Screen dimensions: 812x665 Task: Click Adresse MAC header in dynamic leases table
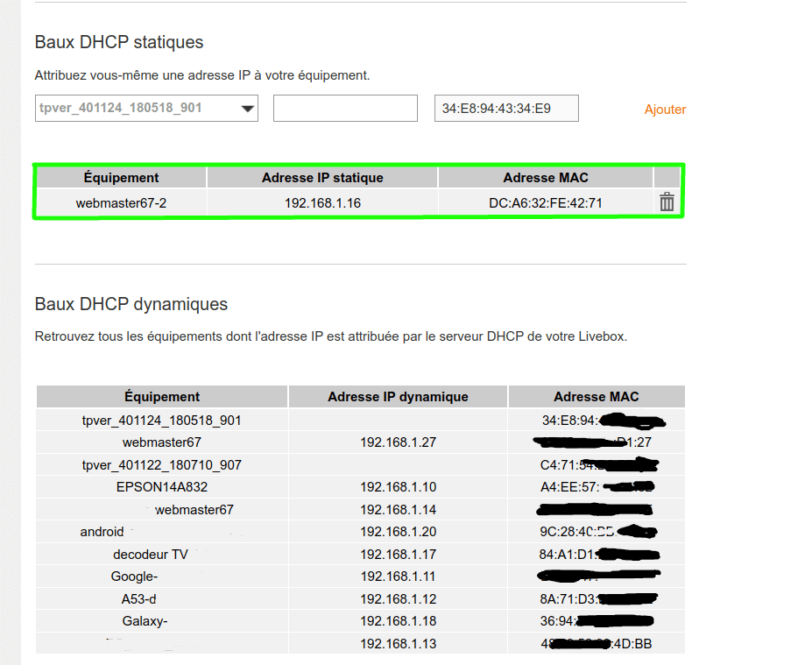point(597,397)
